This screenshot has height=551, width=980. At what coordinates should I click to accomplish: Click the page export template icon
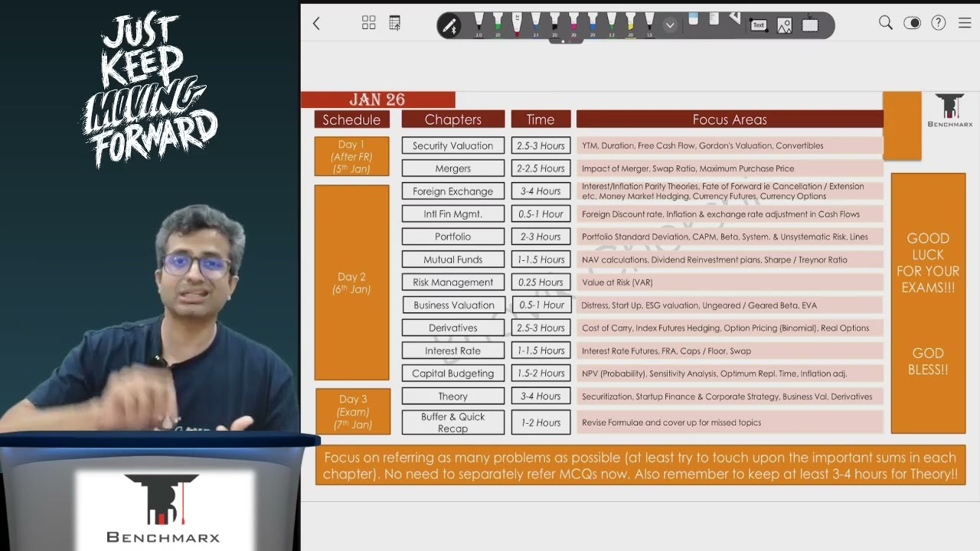click(x=394, y=23)
